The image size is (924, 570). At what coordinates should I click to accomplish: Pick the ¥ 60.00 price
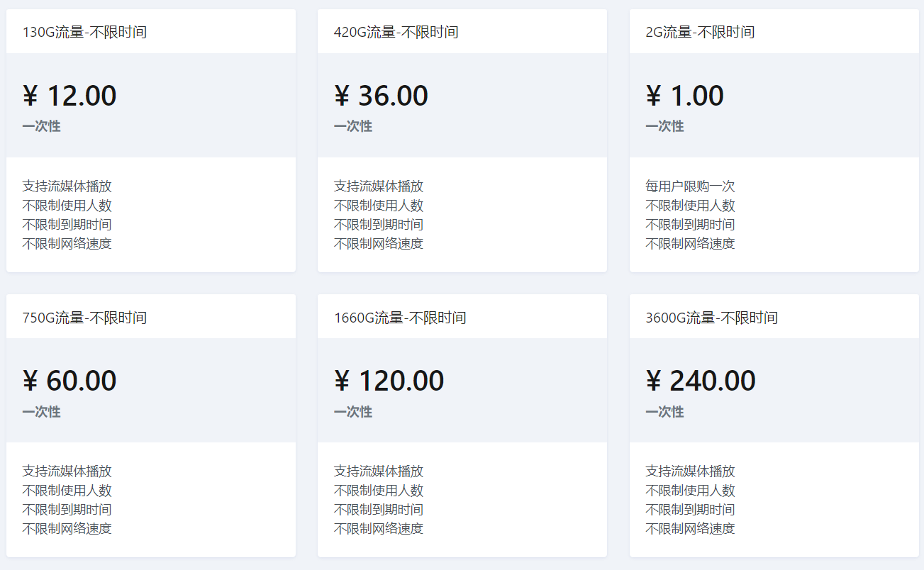tap(69, 381)
